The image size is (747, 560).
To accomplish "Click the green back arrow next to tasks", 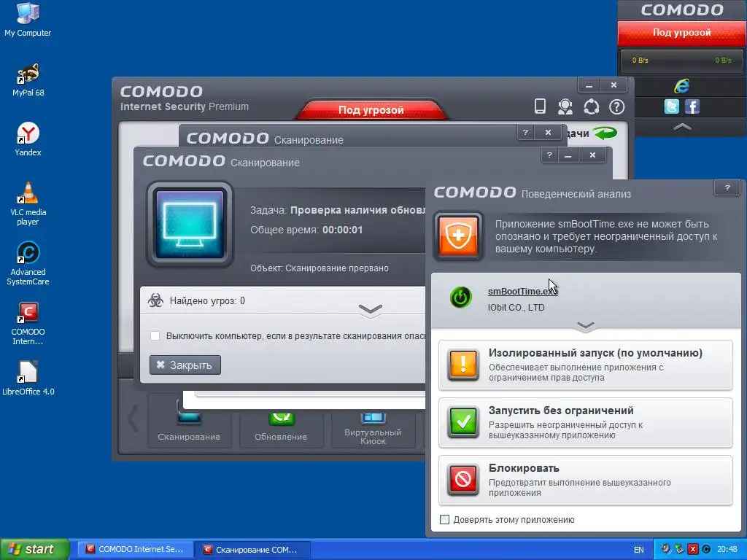I will pyautogui.click(x=605, y=133).
